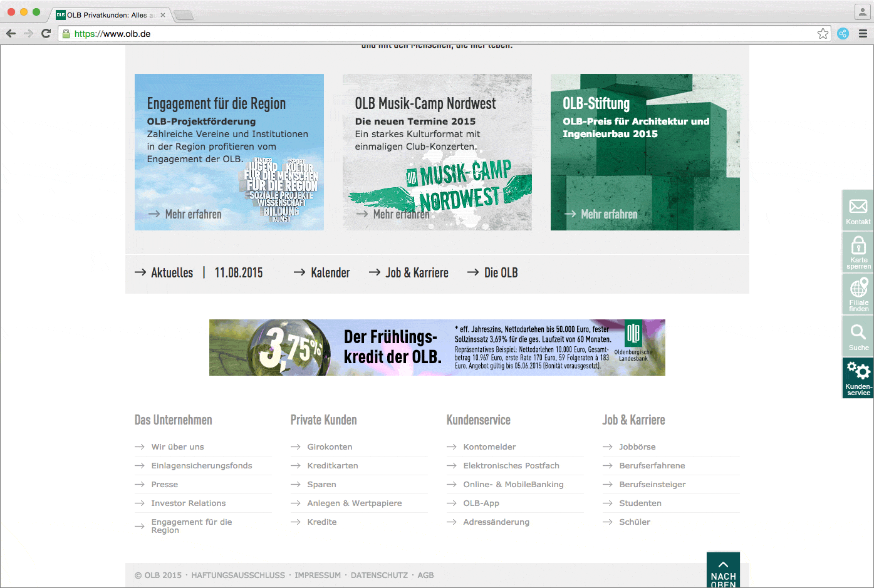Open the blank new tab
This screenshot has height=588, width=874.
click(x=184, y=15)
